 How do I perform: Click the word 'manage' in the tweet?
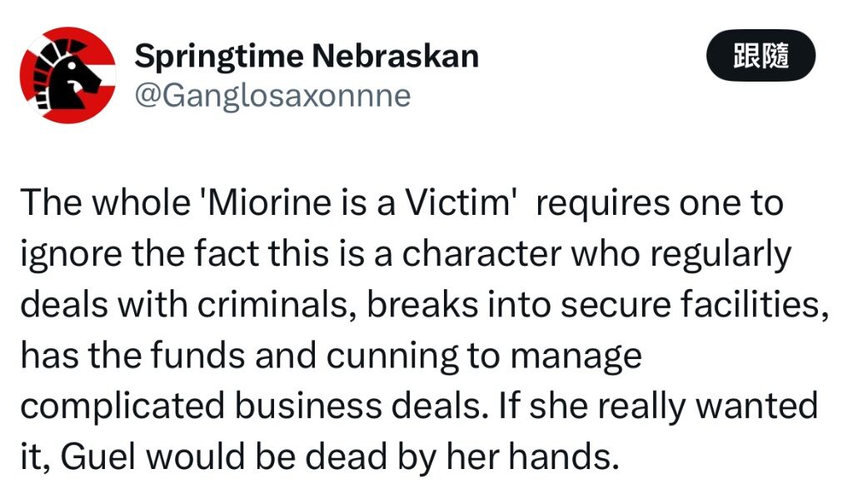576,357
